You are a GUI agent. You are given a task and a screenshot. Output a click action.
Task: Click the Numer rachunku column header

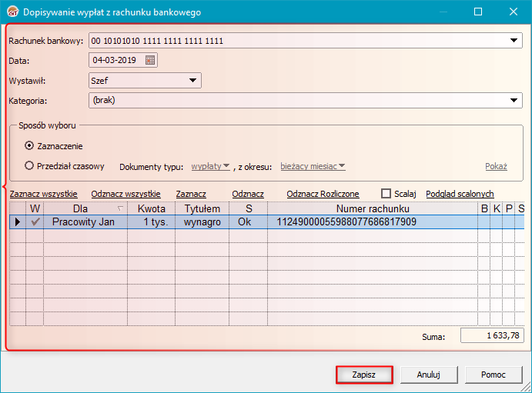[373, 208]
